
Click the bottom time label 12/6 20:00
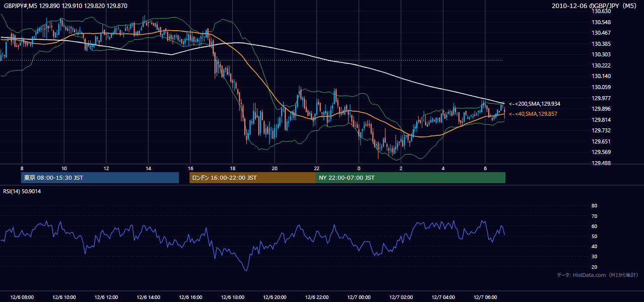275,297
